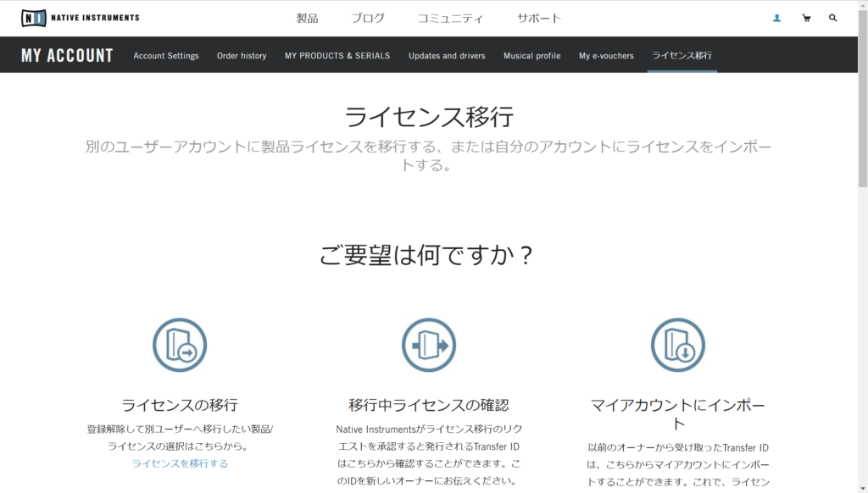Go to コミュニティ in top navigation

(450, 18)
